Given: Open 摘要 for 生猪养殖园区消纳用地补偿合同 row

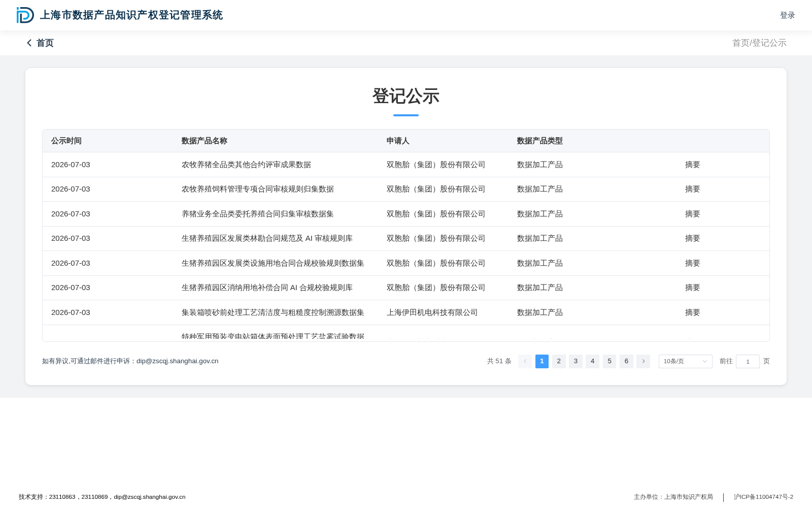Looking at the screenshot, I should 692,288.
